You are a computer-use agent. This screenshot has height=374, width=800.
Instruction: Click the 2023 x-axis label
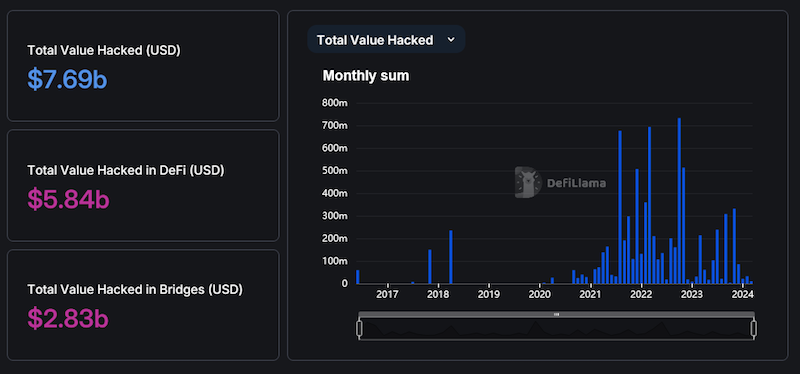coord(692,294)
